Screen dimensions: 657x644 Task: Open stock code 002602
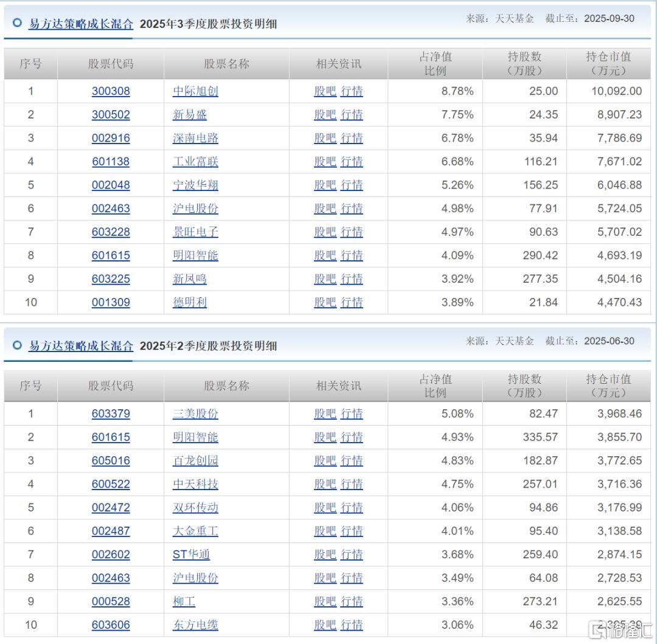(x=111, y=555)
